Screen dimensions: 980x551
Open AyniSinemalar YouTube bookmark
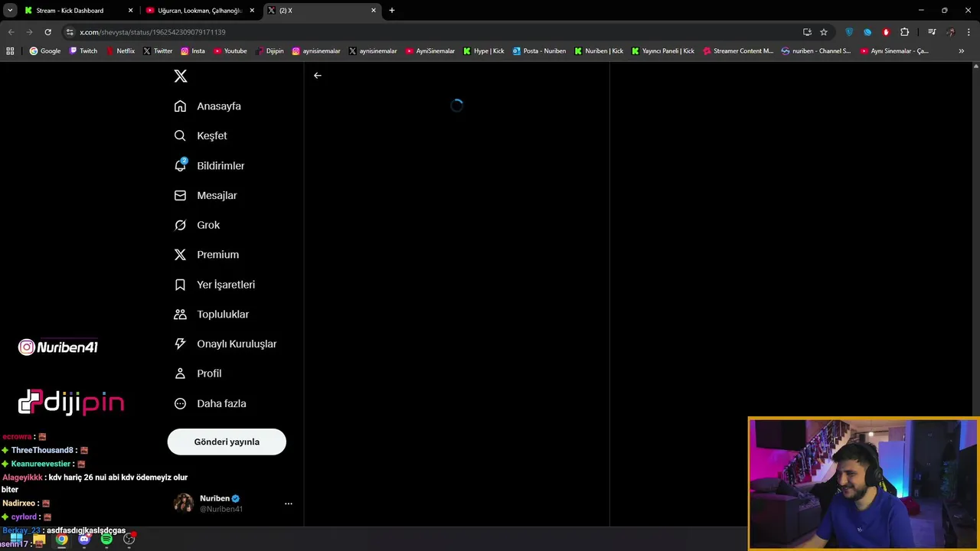tap(430, 51)
